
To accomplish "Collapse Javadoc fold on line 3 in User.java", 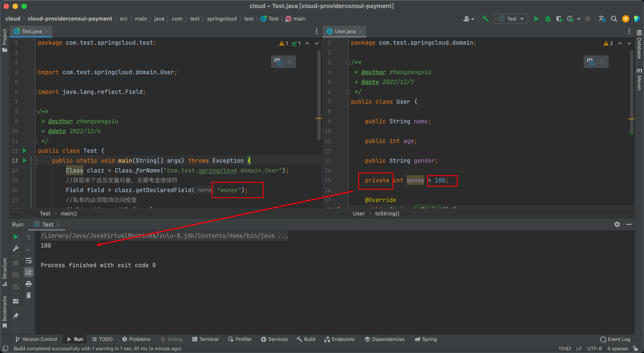I will point(348,63).
